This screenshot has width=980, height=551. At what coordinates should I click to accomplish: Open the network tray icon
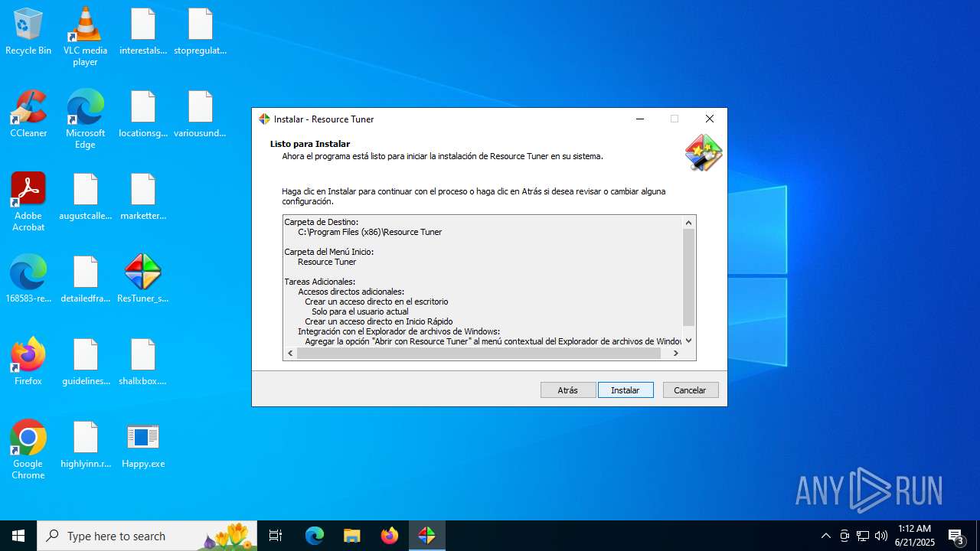863,536
